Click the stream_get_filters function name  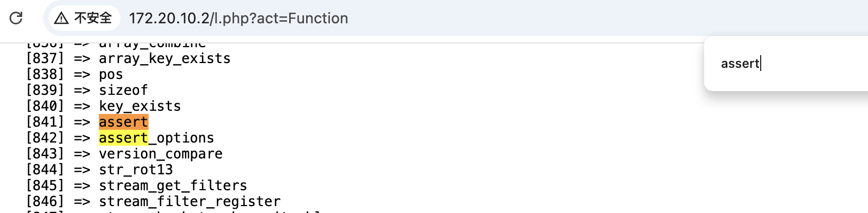[x=173, y=185]
